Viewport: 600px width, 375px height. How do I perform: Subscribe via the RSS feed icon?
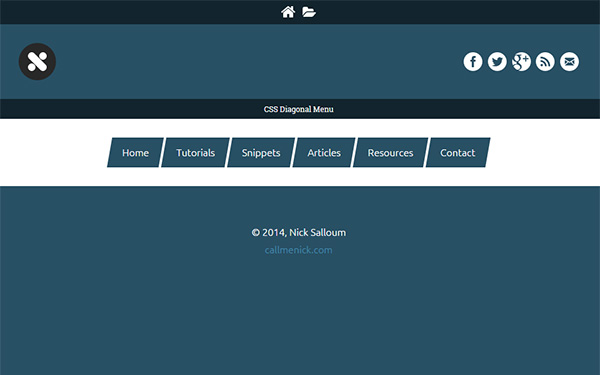(545, 62)
